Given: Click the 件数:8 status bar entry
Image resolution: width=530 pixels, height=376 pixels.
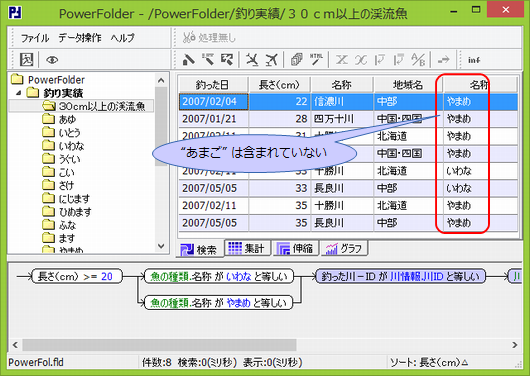Looking at the screenshot, I should pos(157,362).
